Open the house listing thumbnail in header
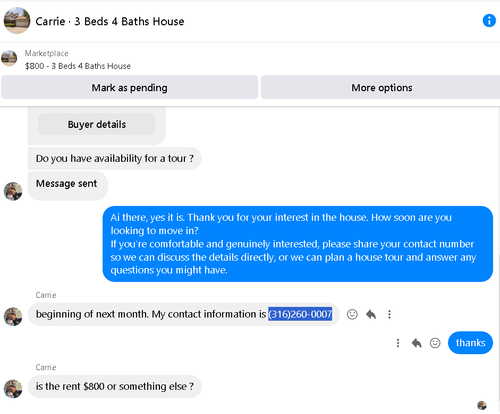The width and height of the screenshot is (500, 414). point(17,21)
